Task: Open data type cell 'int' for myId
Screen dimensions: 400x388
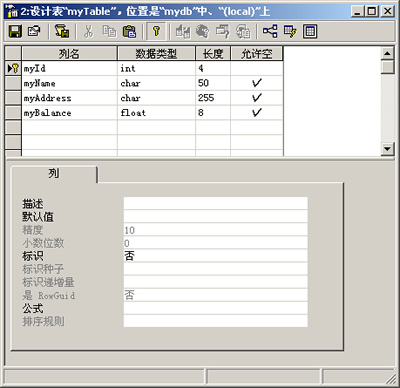Action: [156, 69]
